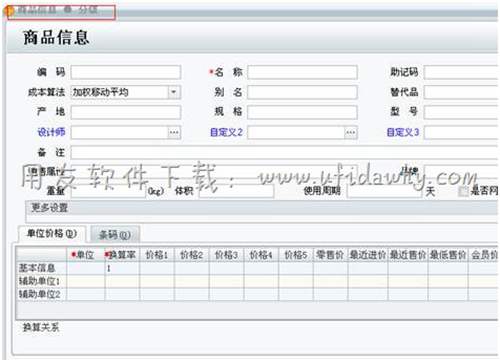The width and height of the screenshot is (500, 362).
Task: Click the 最近售价 column header
Action: 408,255
